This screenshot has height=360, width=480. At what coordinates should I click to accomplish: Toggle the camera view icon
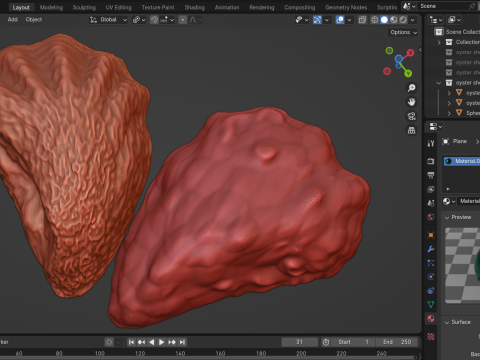(x=412, y=116)
